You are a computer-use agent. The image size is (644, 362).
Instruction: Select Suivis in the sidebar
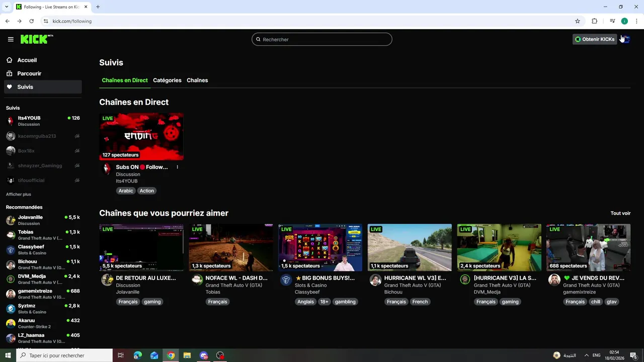(x=43, y=87)
